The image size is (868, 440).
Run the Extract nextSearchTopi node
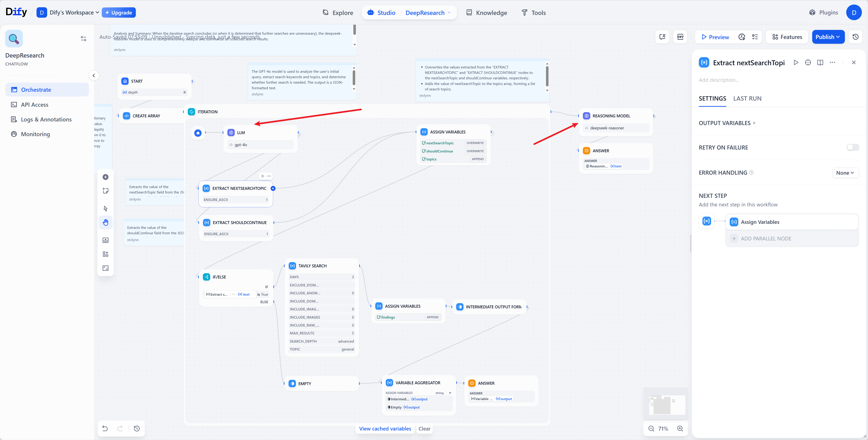tap(796, 63)
